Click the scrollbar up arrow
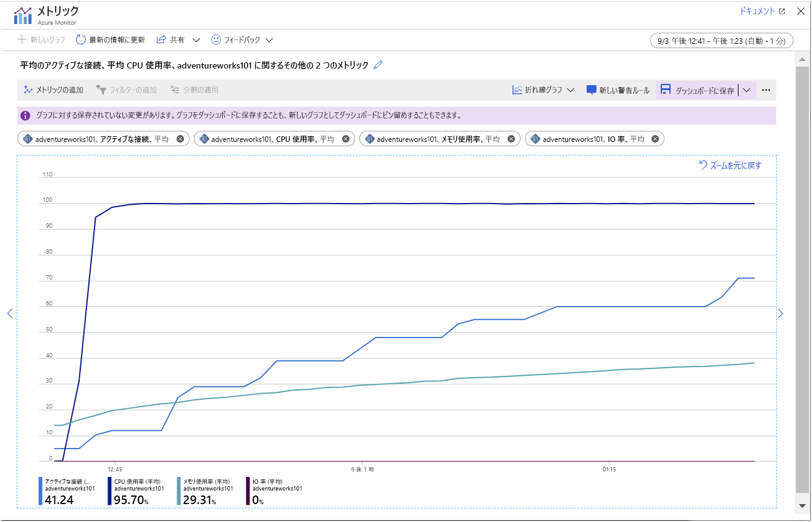This screenshot has height=522, width=812. (x=802, y=59)
